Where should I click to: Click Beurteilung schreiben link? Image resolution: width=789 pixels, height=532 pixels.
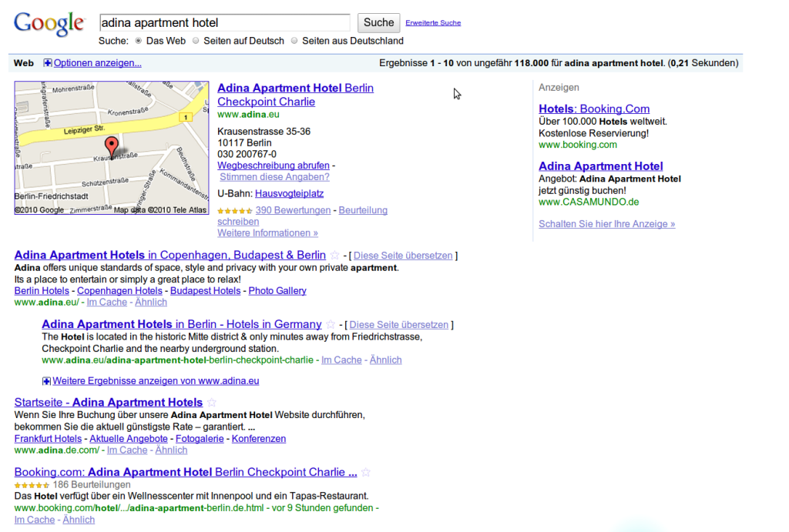[x=302, y=216]
